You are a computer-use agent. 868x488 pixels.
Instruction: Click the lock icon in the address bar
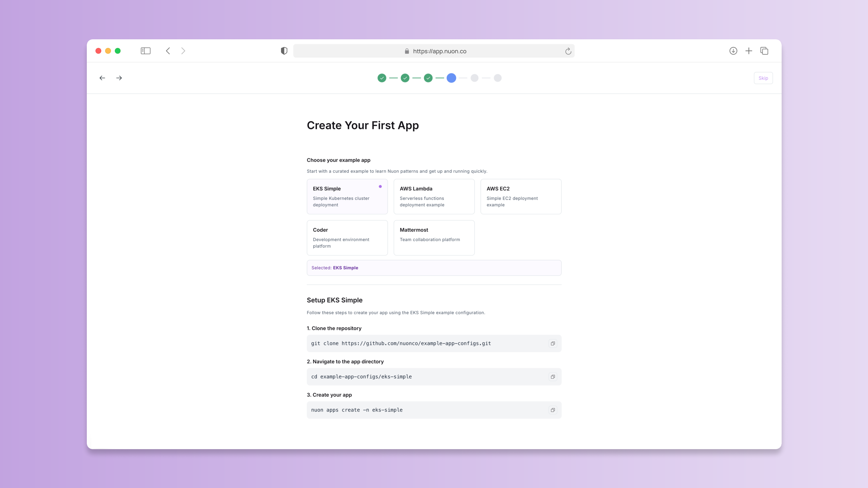tap(407, 51)
